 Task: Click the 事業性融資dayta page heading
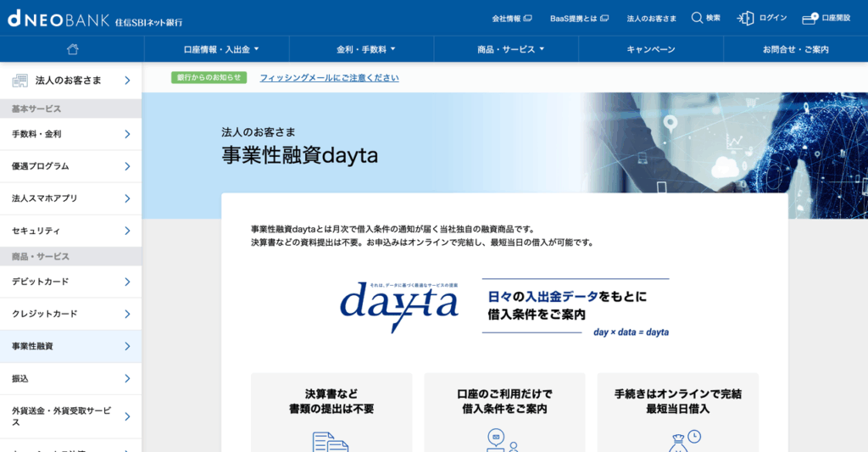(x=299, y=155)
